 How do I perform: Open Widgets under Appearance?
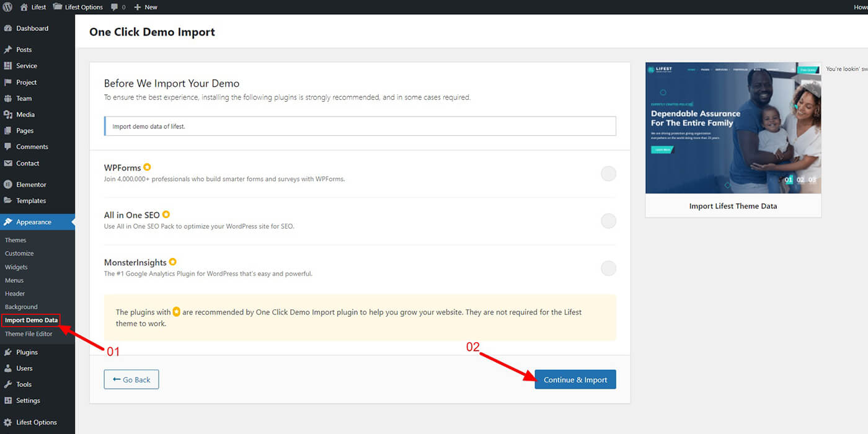point(16,267)
